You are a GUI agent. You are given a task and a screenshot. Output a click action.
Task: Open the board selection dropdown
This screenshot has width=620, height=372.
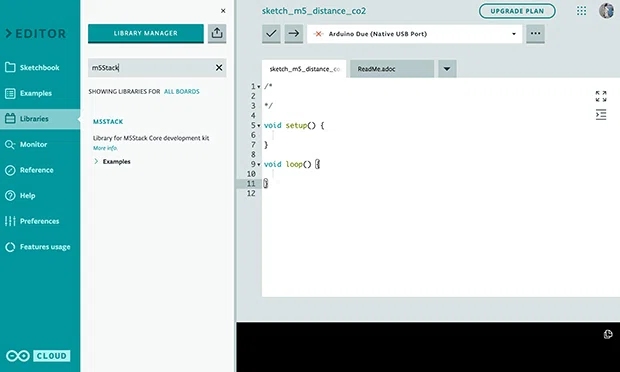[414, 34]
